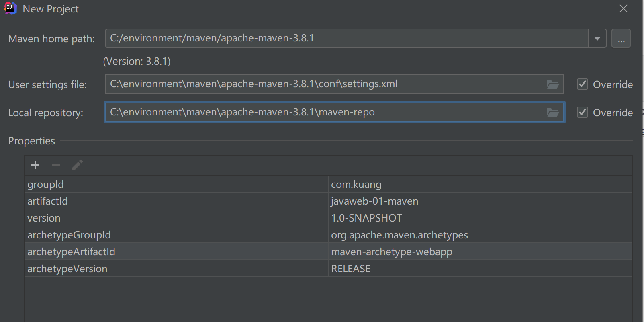644x322 pixels.
Task: Click the IntelliJ IDEA logo icon
Action: [10, 8]
